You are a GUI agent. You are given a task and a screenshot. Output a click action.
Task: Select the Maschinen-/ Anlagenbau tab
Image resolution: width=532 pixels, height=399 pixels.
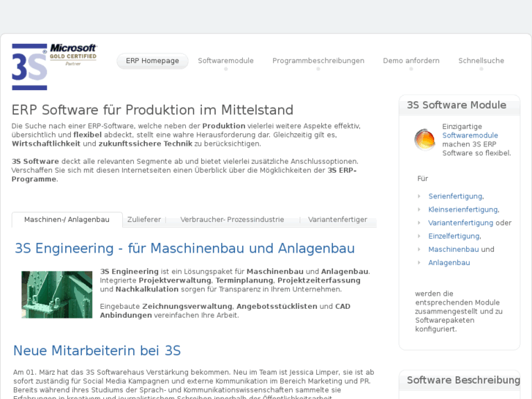coord(67,220)
